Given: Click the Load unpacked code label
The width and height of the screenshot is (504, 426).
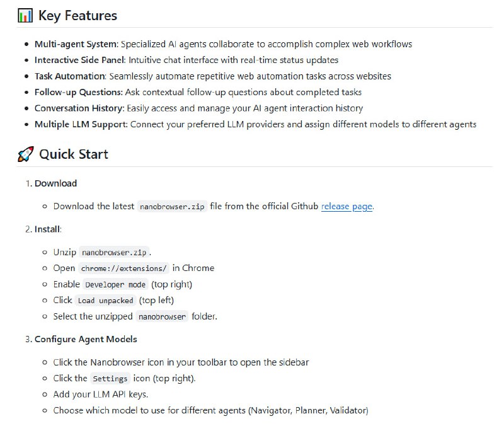Looking at the screenshot, I should click(105, 301).
